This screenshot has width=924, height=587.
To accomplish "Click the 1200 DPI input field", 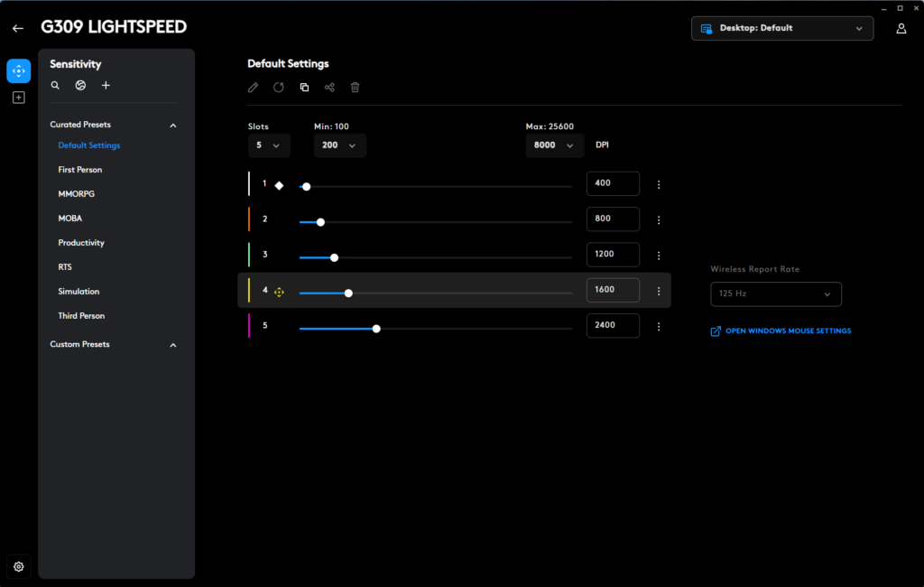I will click(613, 255).
